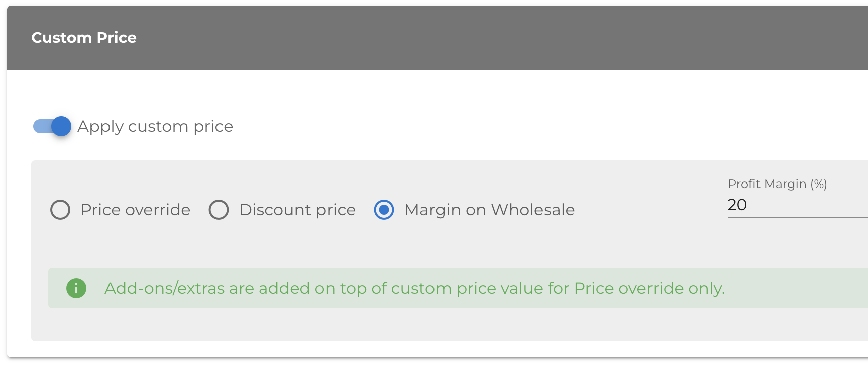Click the "Apply custom price" label text
This screenshot has width=868, height=367.
155,126
